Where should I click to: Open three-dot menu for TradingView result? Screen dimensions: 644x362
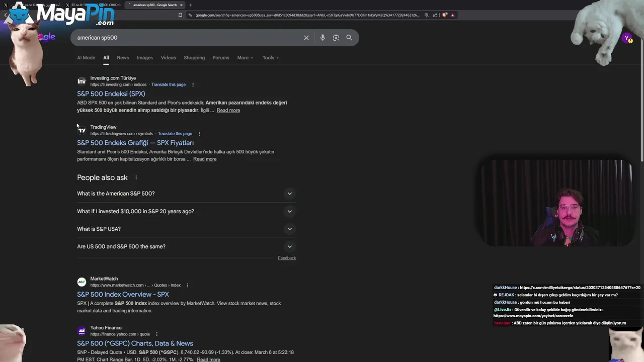[x=199, y=134]
